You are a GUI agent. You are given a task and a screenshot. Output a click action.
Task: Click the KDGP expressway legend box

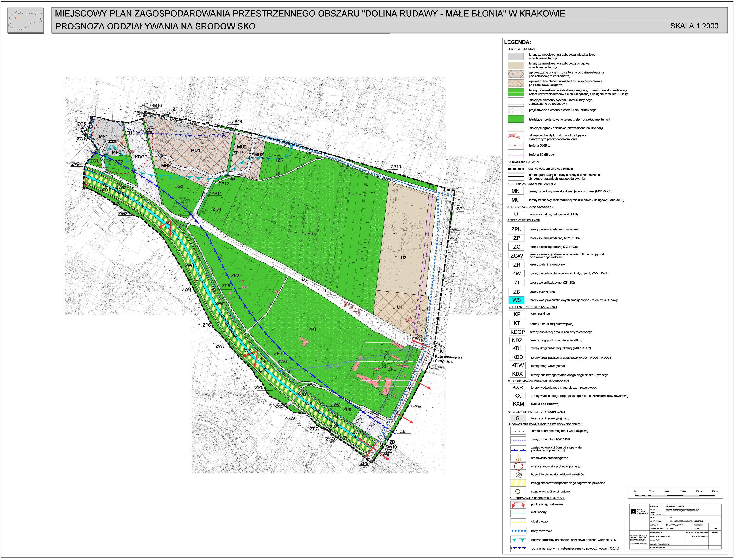point(517,332)
